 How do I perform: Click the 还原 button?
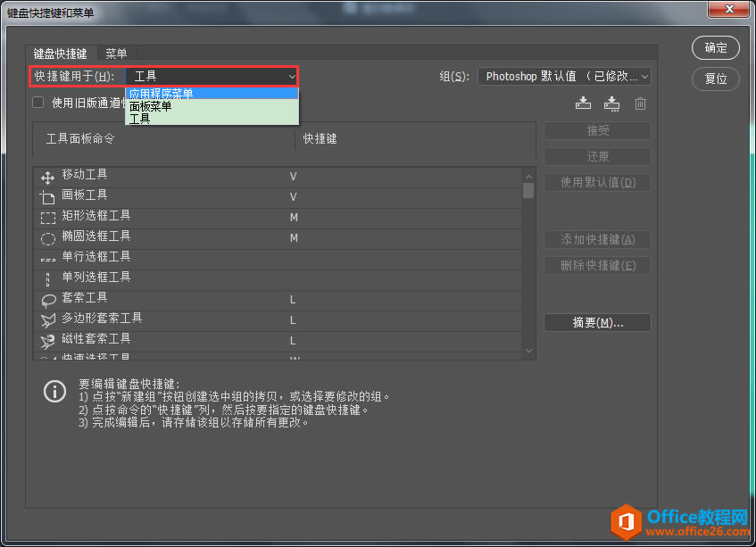[x=597, y=157]
